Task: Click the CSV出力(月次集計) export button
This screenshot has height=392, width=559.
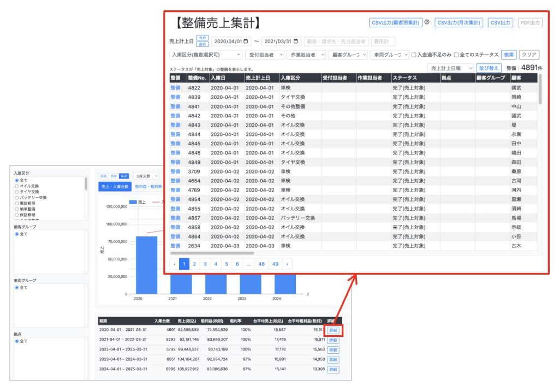Action: pos(459,22)
